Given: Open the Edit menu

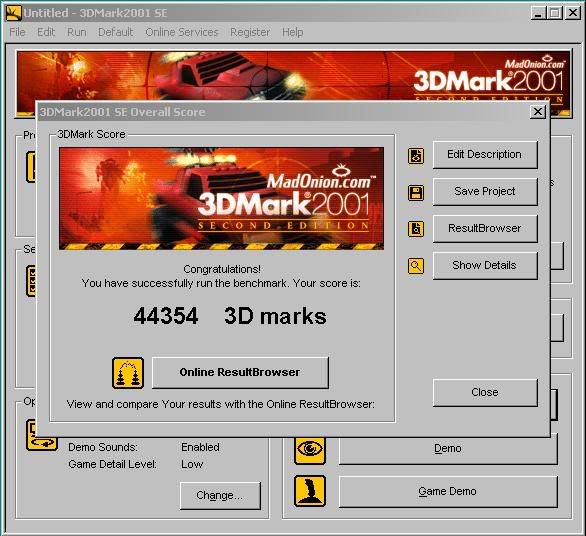Looking at the screenshot, I should 46,32.
